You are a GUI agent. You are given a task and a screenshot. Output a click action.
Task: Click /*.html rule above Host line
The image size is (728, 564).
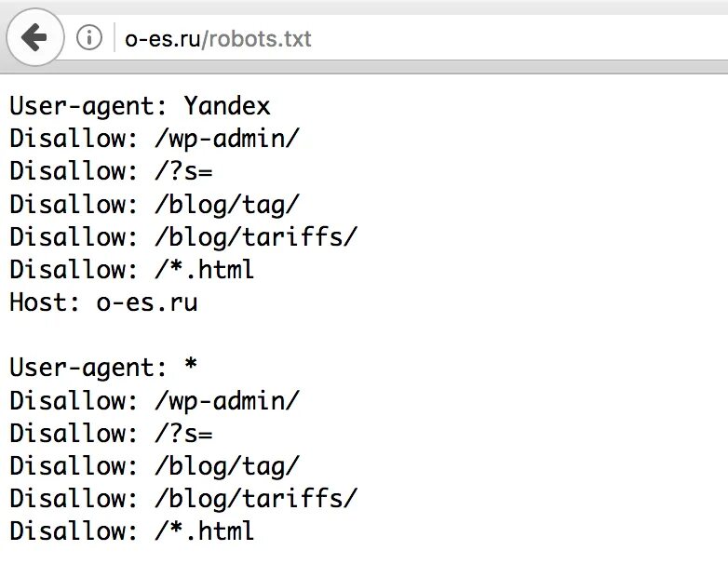coord(205,270)
